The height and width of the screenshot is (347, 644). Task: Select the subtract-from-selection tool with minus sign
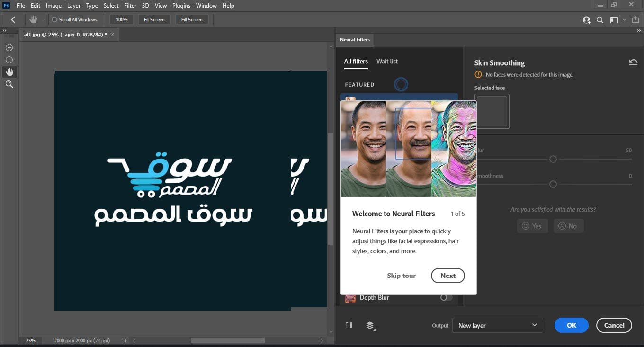click(9, 60)
